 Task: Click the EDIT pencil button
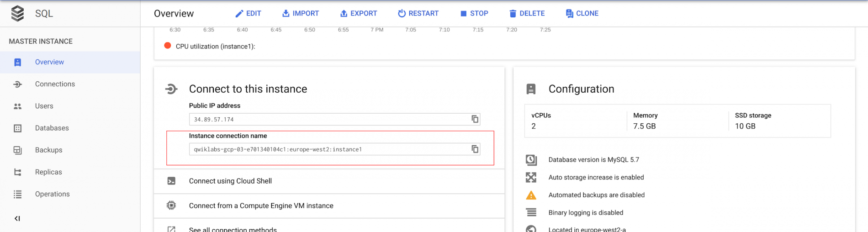(x=248, y=13)
